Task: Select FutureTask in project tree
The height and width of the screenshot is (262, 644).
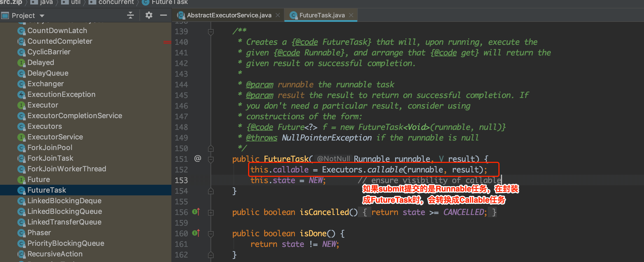Action: [x=47, y=190]
